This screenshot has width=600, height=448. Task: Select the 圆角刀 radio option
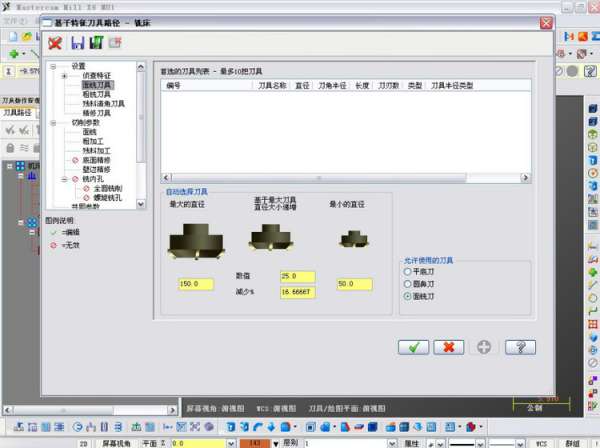point(419,284)
